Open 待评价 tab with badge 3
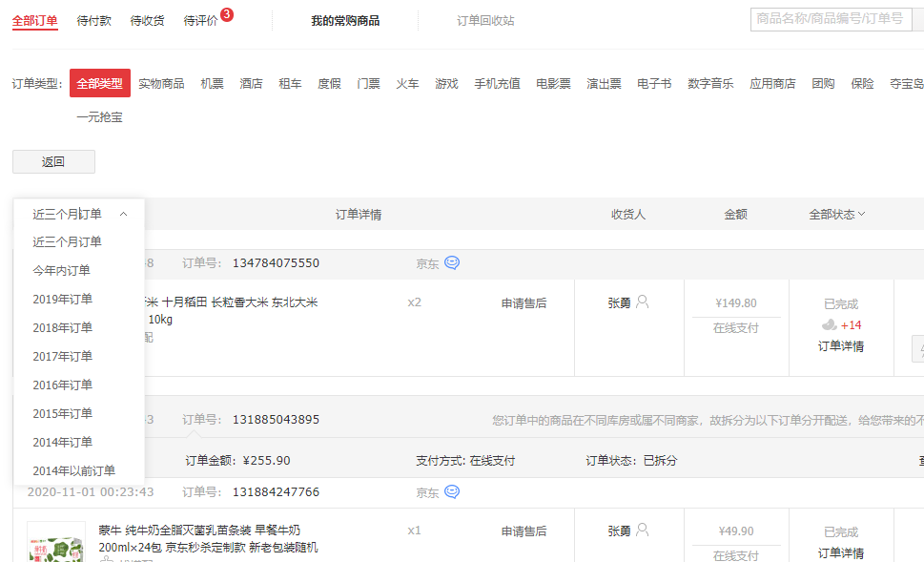 [x=201, y=21]
